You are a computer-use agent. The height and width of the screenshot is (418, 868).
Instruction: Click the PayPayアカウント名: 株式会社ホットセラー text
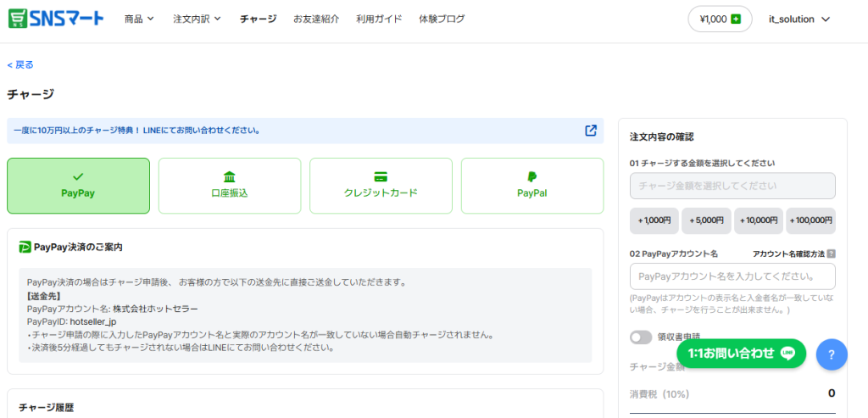113,309
